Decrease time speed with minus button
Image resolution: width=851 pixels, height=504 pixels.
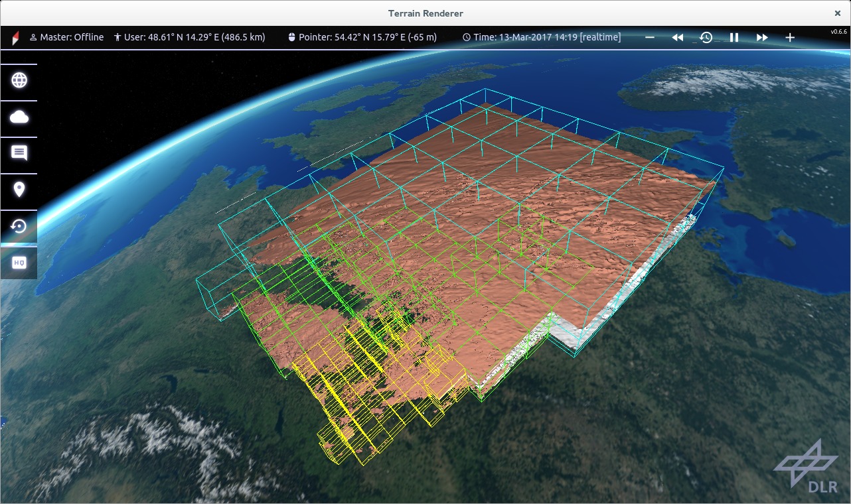pos(650,38)
